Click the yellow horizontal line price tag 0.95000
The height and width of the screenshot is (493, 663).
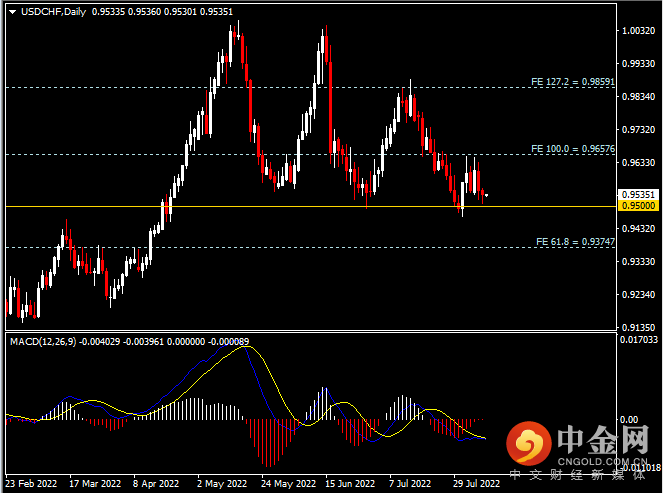[638, 206]
